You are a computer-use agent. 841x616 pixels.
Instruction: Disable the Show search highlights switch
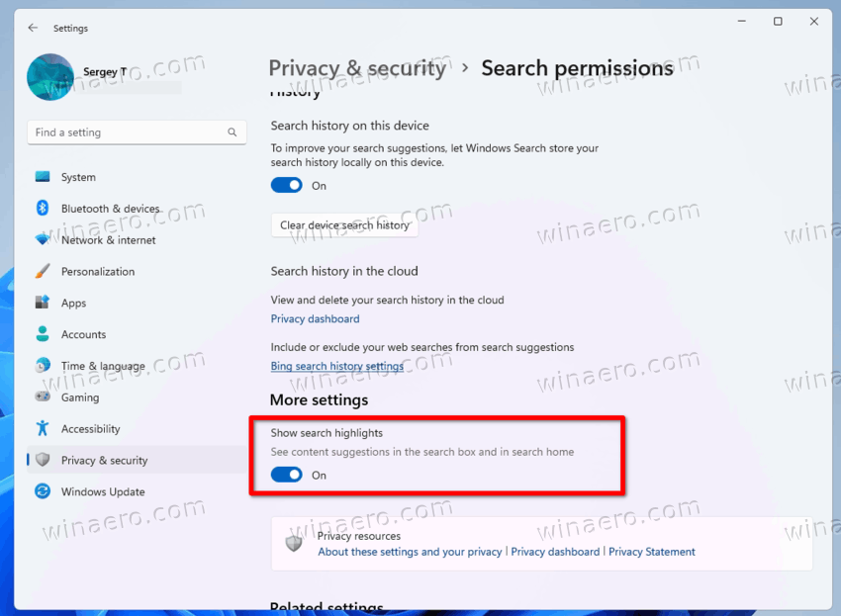[286, 475]
